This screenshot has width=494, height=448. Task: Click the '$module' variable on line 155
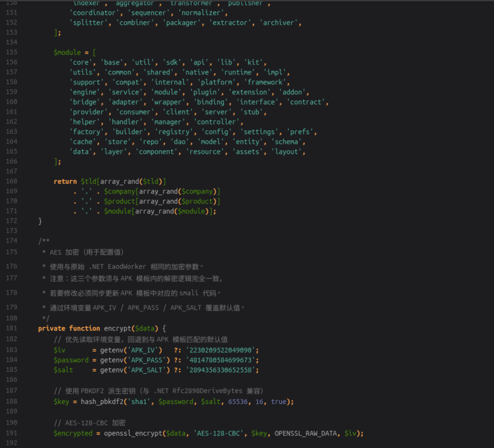tap(67, 52)
